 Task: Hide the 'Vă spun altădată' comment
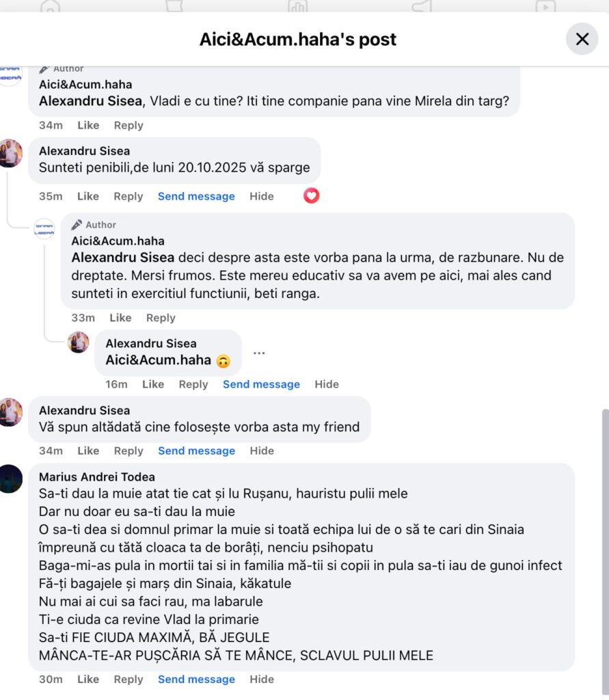[x=262, y=450]
